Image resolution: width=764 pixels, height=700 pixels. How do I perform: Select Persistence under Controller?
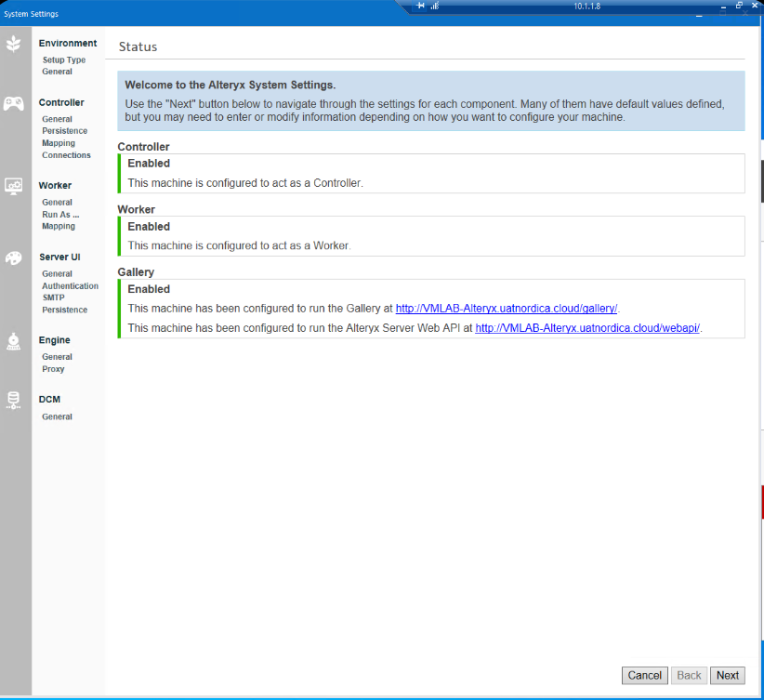tap(65, 131)
